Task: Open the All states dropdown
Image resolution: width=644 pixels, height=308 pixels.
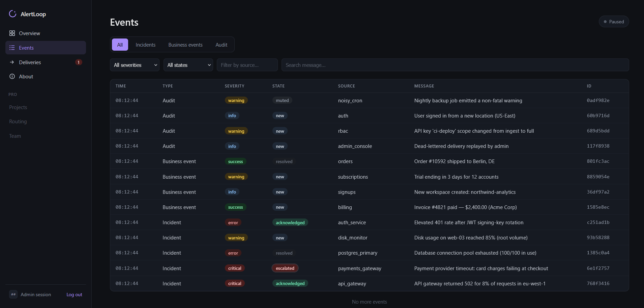Action: (188, 65)
